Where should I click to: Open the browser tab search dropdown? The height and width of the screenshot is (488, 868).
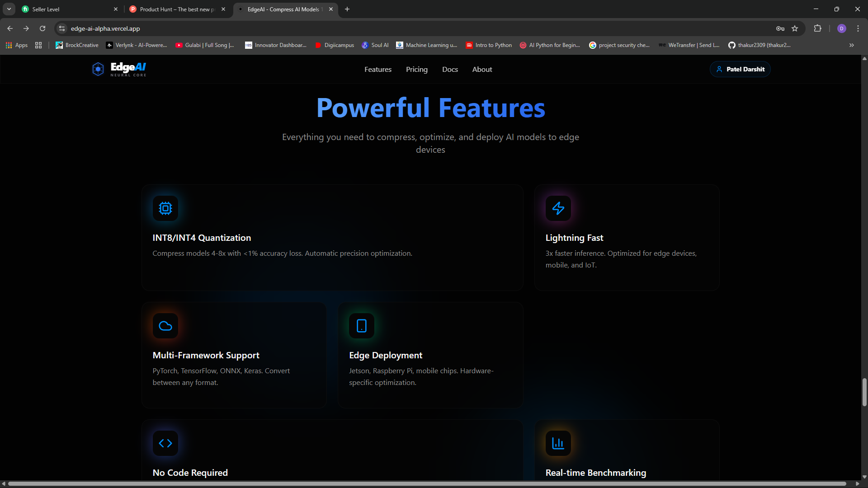(x=9, y=9)
